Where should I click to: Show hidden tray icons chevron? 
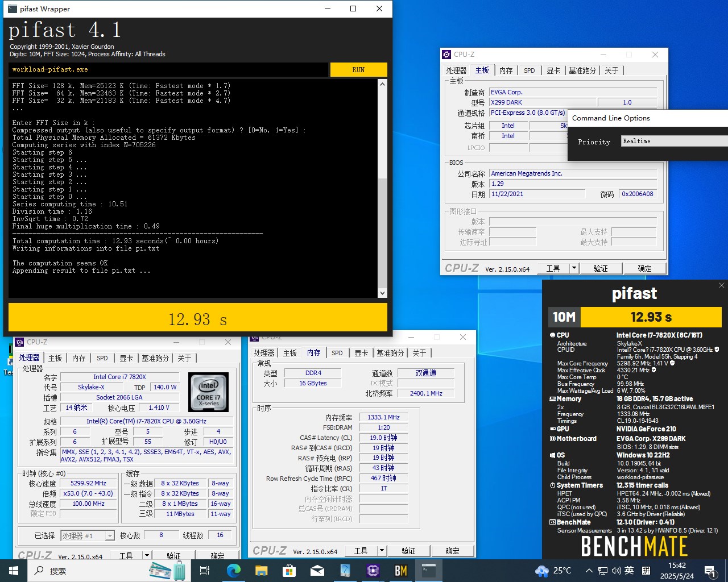tap(589, 571)
